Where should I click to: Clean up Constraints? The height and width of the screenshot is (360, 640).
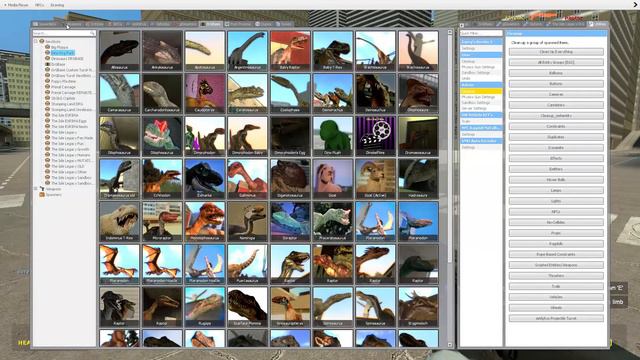tap(556, 127)
